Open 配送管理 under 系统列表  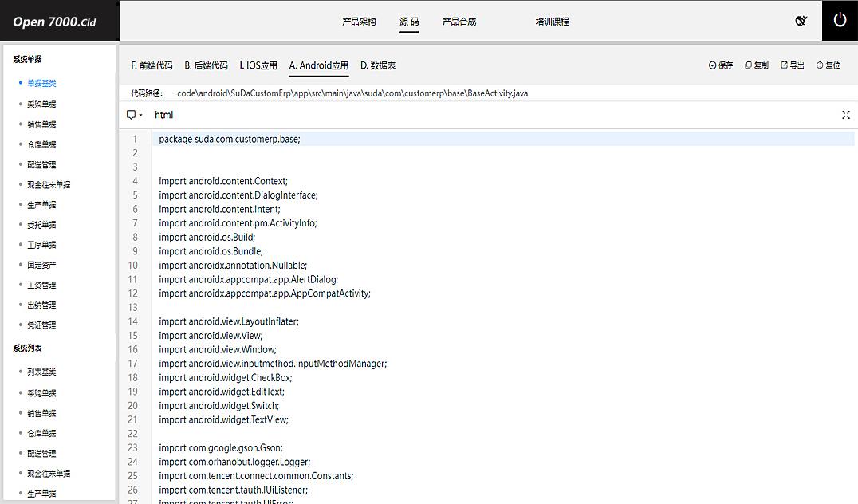coord(41,453)
